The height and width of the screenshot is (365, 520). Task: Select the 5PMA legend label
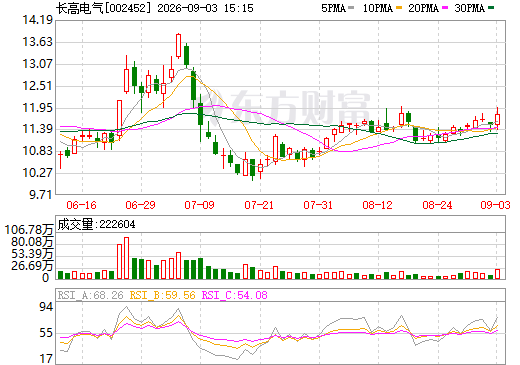pos(334,8)
